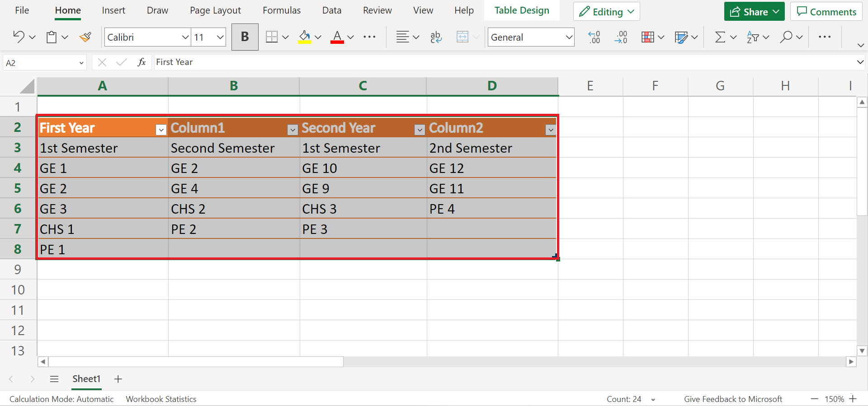868x406 pixels.
Task: Click the Share button
Action: coord(749,12)
